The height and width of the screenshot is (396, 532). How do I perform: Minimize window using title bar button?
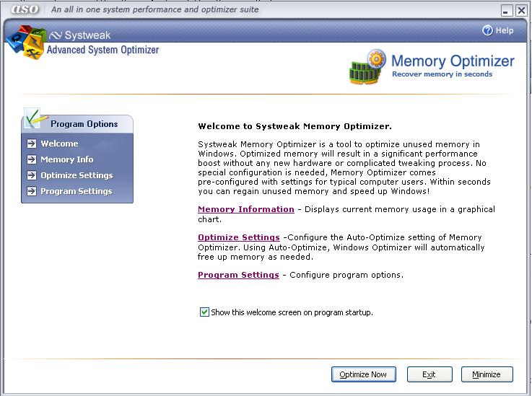(x=506, y=11)
